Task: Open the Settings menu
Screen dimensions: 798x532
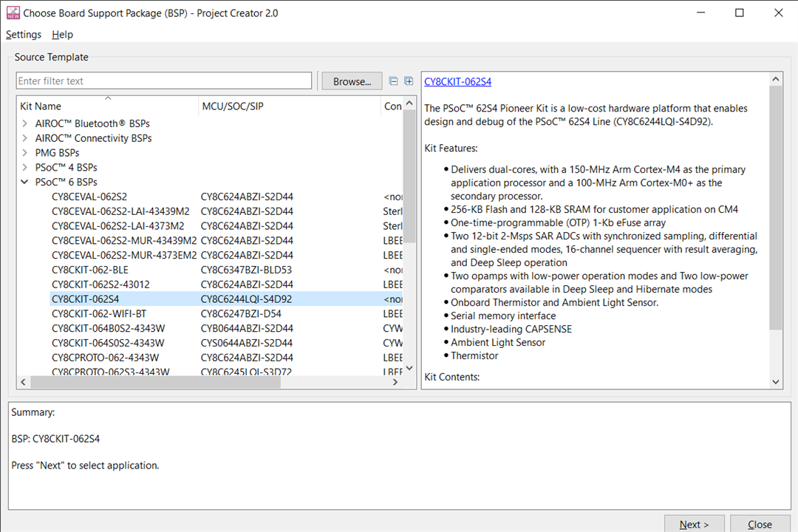Action: (x=24, y=35)
